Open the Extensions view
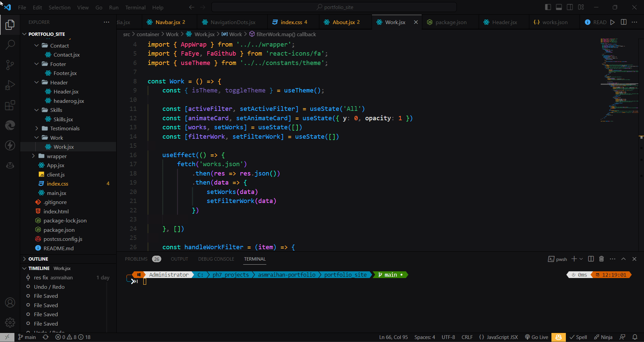644x342 pixels. (10, 105)
